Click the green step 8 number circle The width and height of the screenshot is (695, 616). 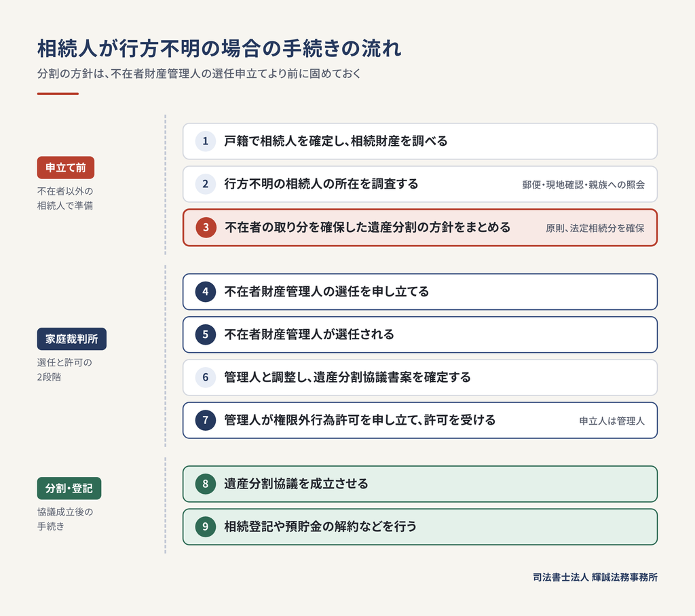[205, 484]
